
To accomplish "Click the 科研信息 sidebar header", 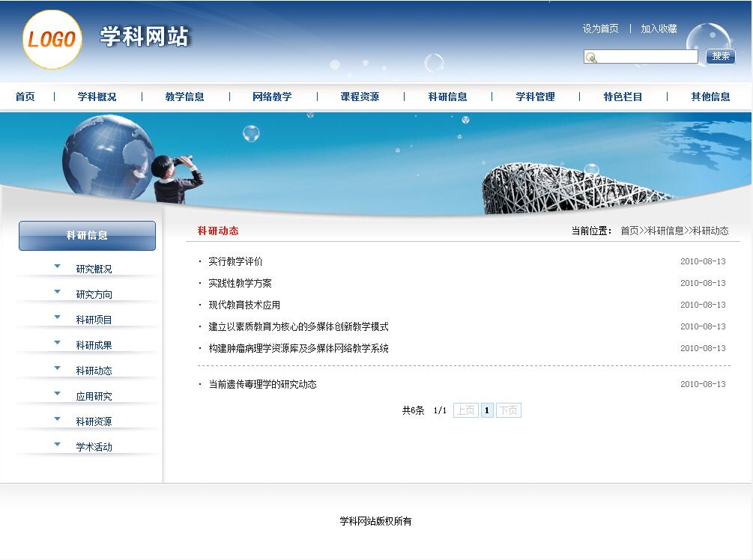I will tap(87, 236).
